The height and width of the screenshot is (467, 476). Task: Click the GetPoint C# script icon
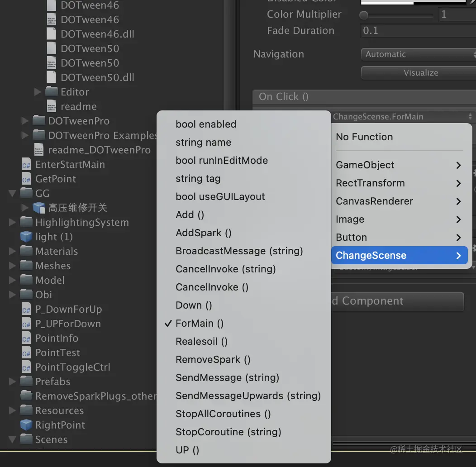coord(26,179)
